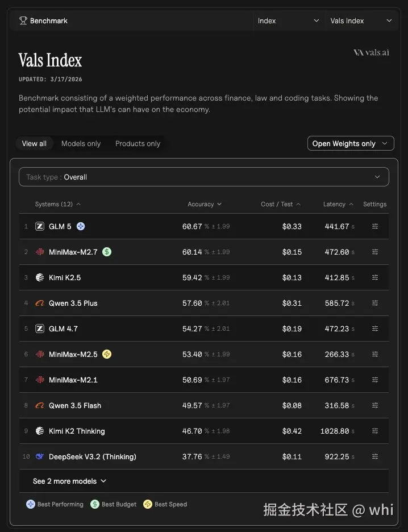The image size is (408, 532).
Task: Open settings icon for GLM 5 row
Action: (x=375, y=226)
